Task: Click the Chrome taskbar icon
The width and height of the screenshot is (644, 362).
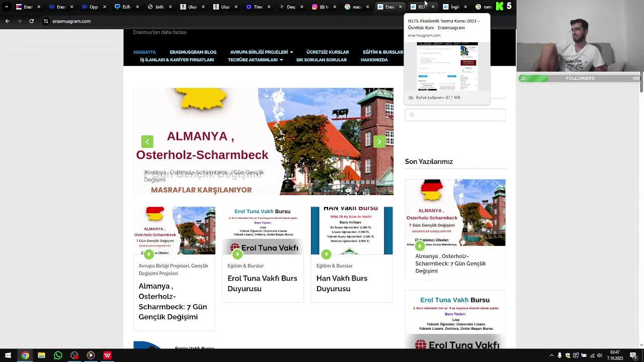Action: tap(25, 355)
